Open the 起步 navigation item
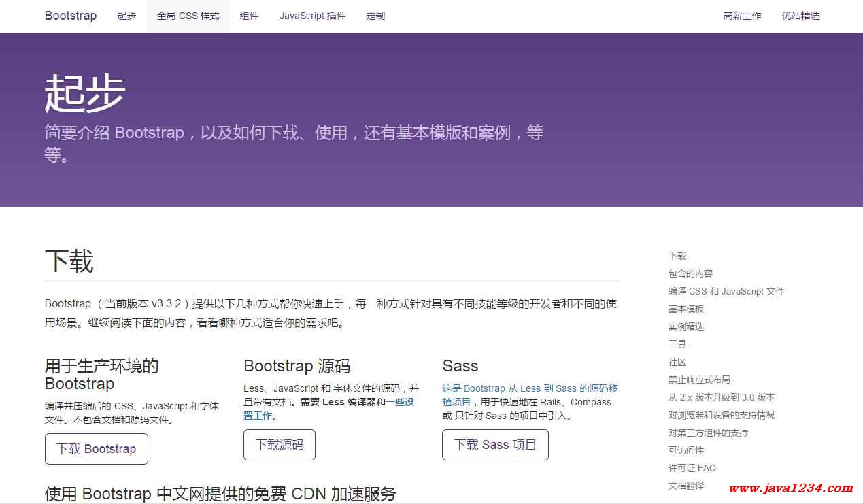 point(126,16)
